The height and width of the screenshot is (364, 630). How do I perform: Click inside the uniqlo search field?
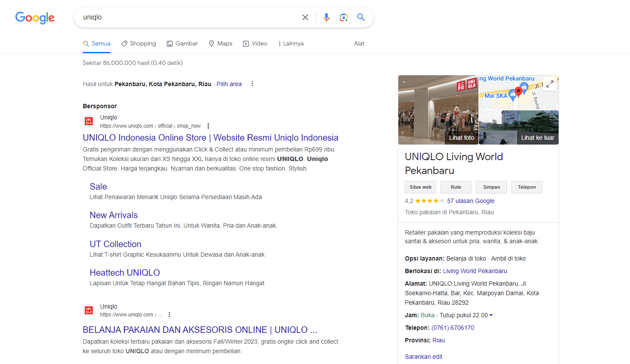(186, 17)
